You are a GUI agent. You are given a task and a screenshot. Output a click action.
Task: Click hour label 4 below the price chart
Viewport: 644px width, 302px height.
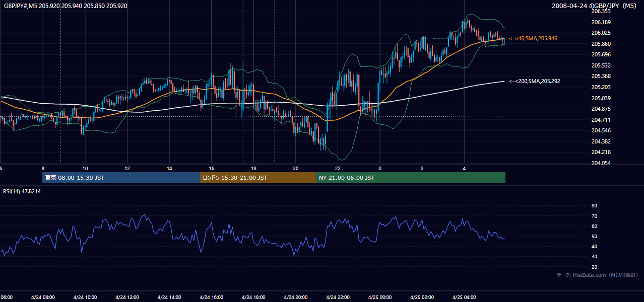464,169
